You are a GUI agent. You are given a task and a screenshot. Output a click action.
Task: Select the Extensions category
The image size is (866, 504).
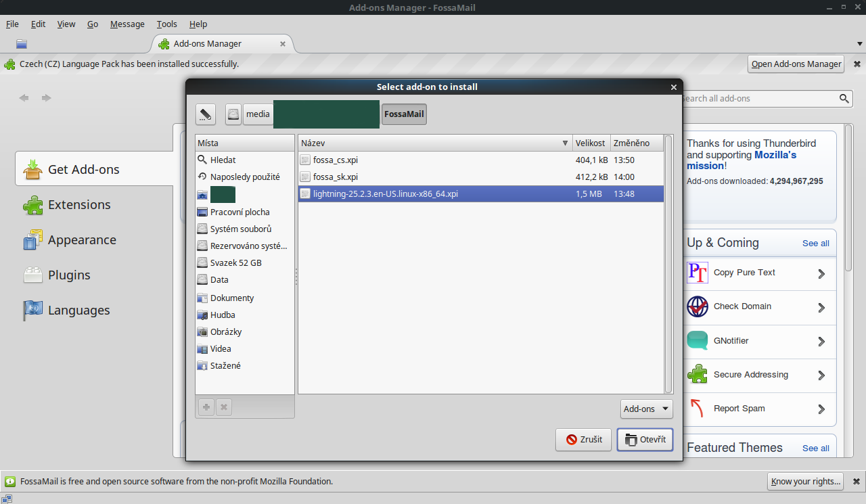point(95,204)
